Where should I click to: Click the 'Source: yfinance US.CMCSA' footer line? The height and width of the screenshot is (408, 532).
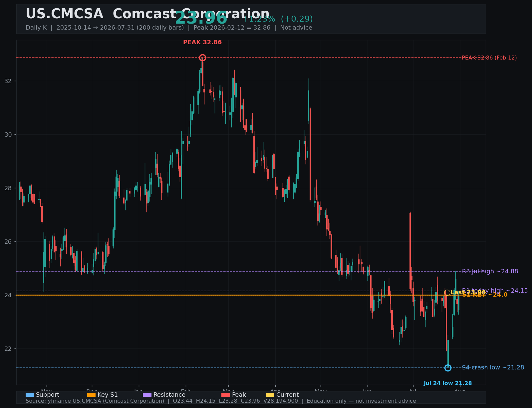tap(221, 401)
